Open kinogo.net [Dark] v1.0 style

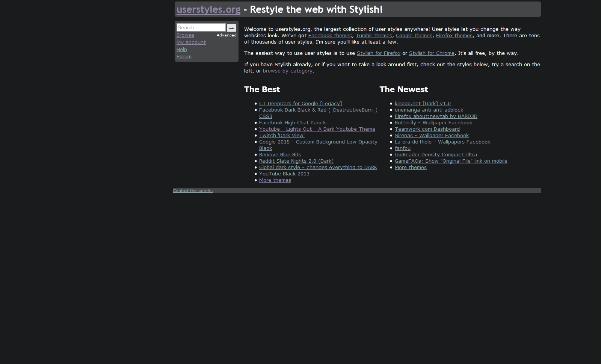point(423,104)
